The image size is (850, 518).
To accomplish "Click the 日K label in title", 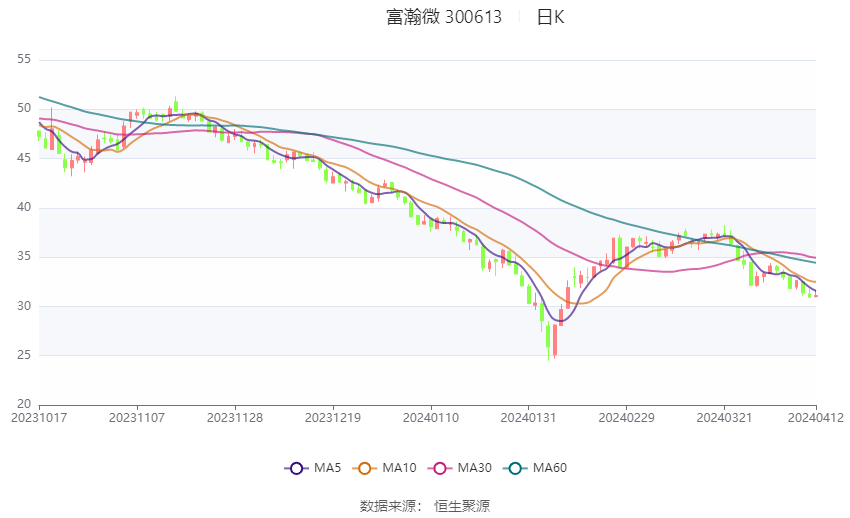I will pos(551,17).
